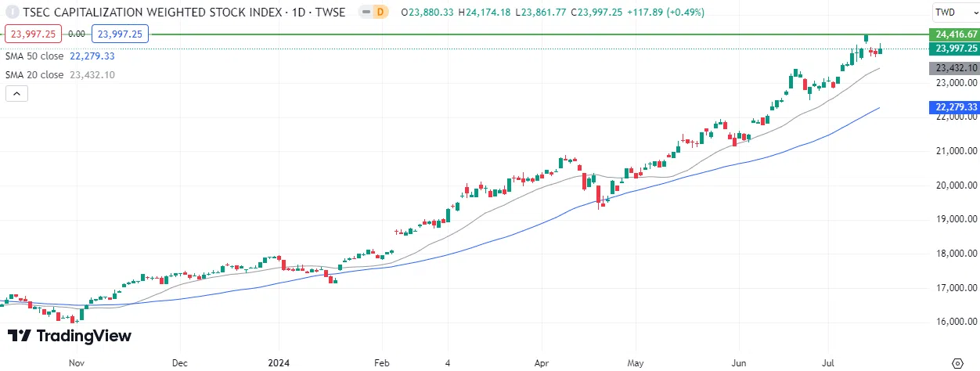Collapse the indicator legend with chevron button
The height and width of the screenshot is (371, 980).
pyautogui.click(x=17, y=93)
